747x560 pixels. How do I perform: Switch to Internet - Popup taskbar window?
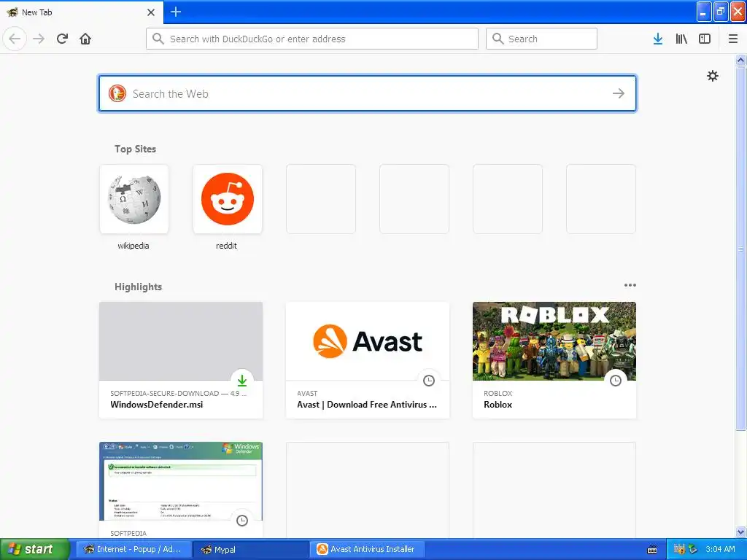tap(133, 549)
